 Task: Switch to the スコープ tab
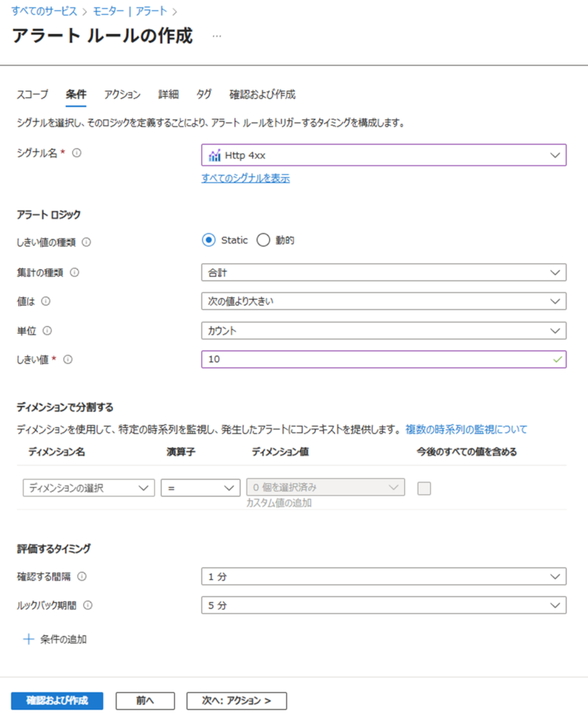(x=32, y=95)
